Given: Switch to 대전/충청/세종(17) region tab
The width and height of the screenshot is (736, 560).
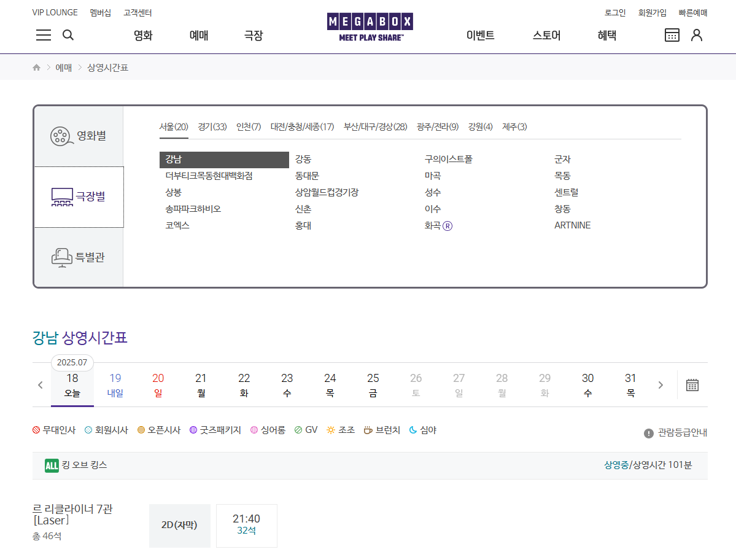Looking at the screenshot, I should coord(302,126).
